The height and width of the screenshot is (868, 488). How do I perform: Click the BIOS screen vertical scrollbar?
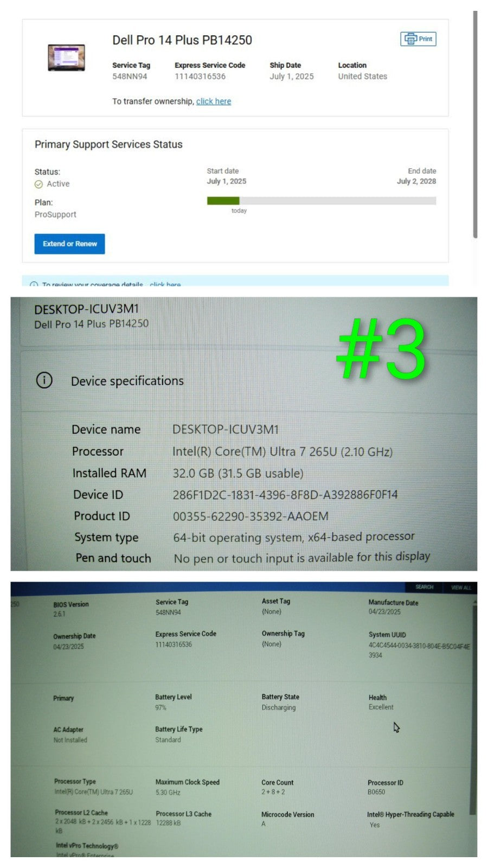[473, 705]
